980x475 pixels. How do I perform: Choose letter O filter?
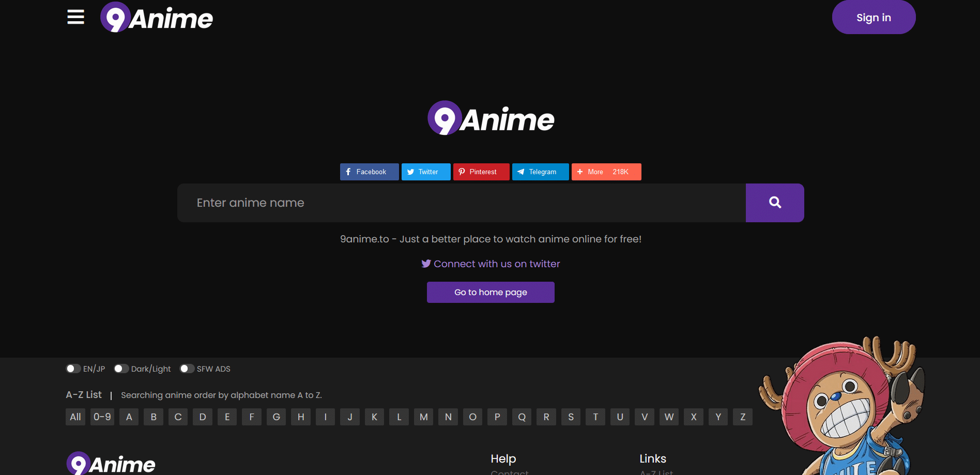(x=473, y=417)
